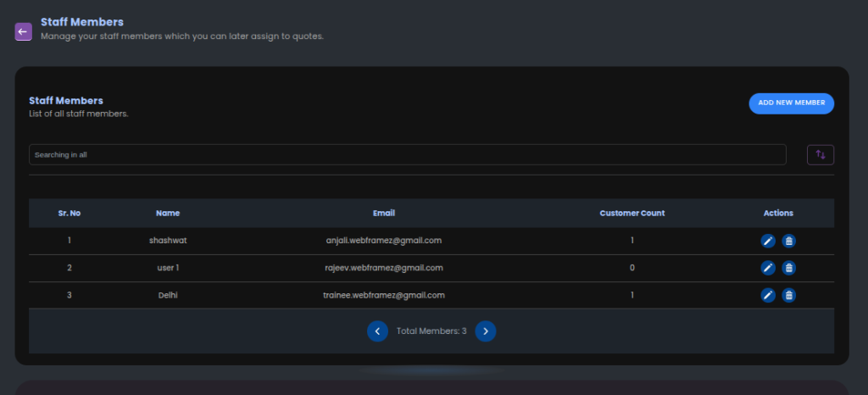Image resolution: width=868 pixels, height=395 pixels.
Task: Click the Email column header
Action: 384,213
